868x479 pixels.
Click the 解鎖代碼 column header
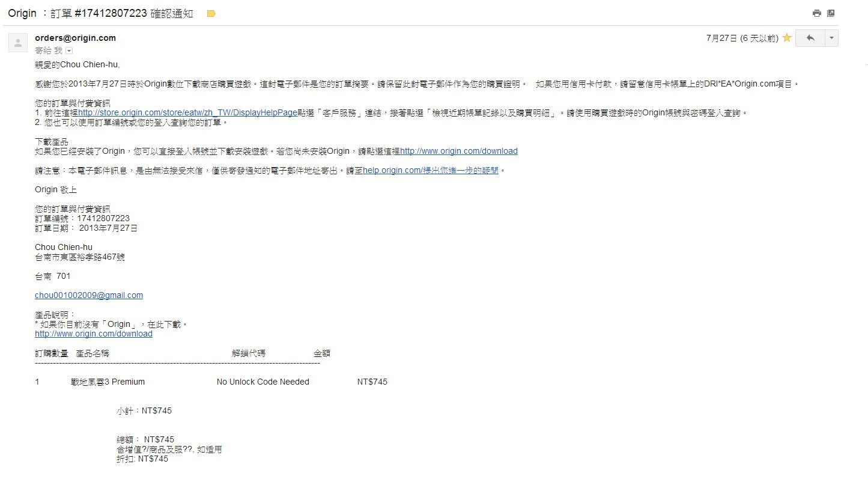tap(249, 353)
